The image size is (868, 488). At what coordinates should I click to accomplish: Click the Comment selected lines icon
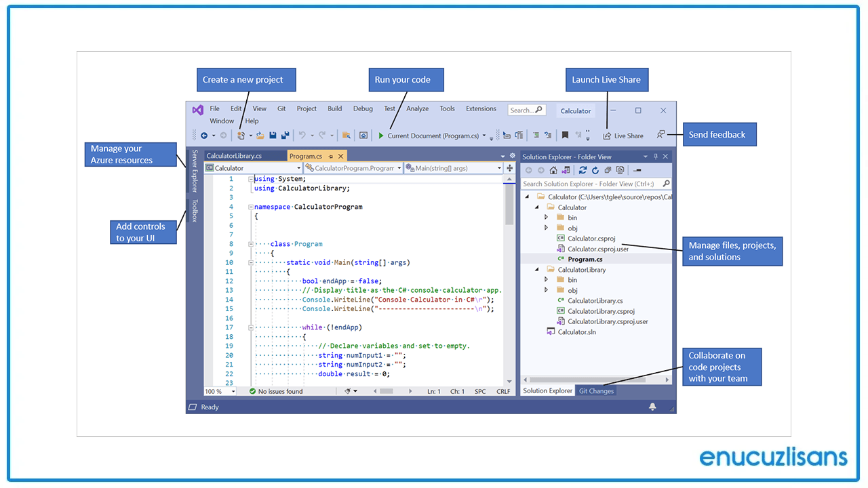click(536, 135)
